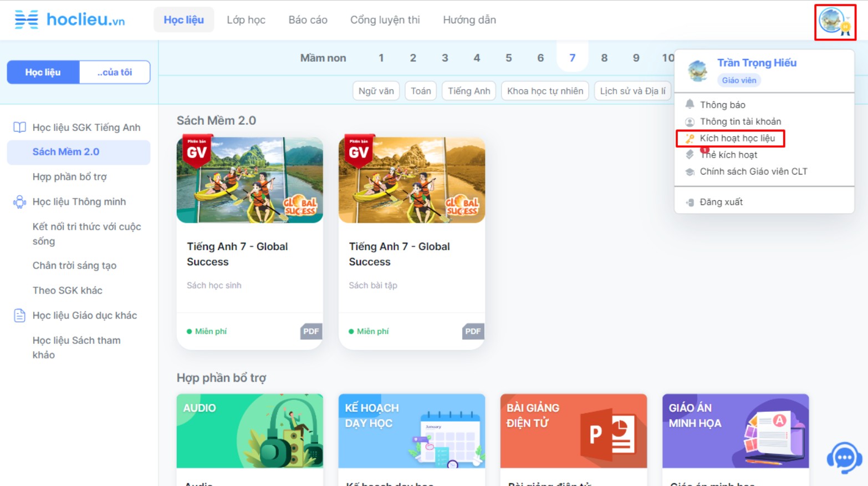Open the Bài giảng điện tử card
This screenshot has width=868, height=486.
click(x=573, y=431)
